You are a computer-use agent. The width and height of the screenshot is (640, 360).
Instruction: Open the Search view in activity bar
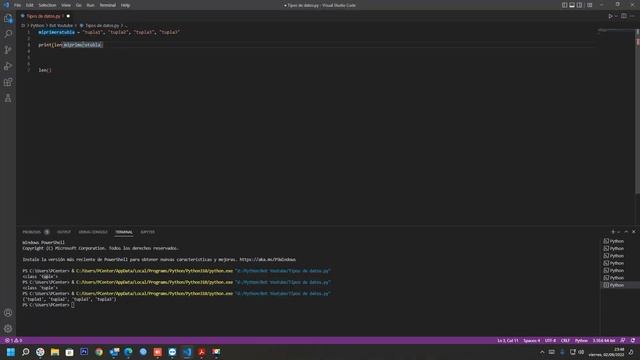[x=8, y=34]
